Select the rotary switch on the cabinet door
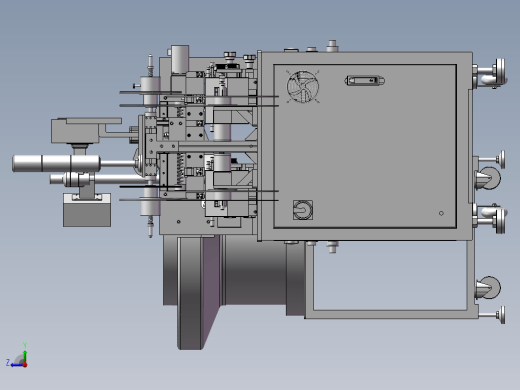This screenshot has height=390, width=520. click(x=303, y=210)
